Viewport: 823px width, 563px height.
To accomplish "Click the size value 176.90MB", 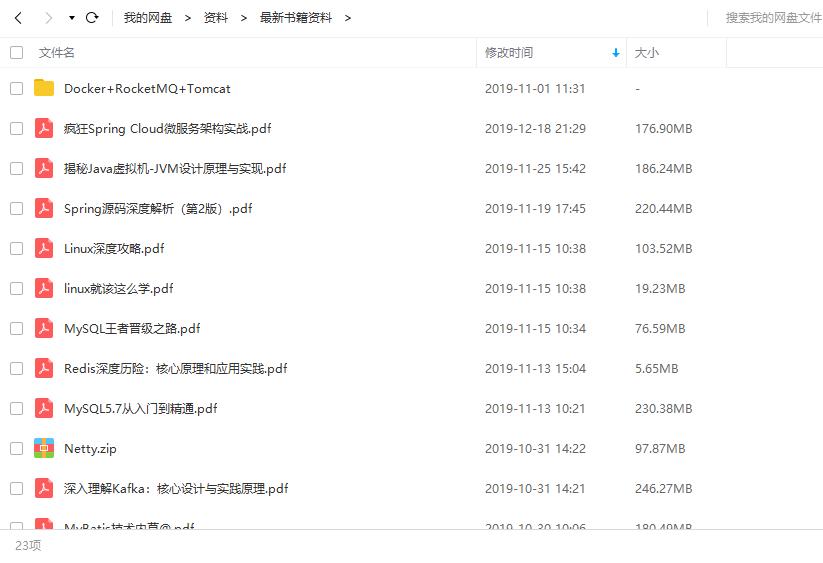I will pos(663,129).
